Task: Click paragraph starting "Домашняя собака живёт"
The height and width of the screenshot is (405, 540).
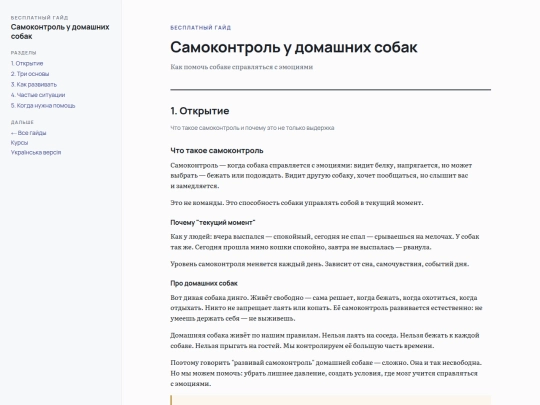Action: [325, 340]
